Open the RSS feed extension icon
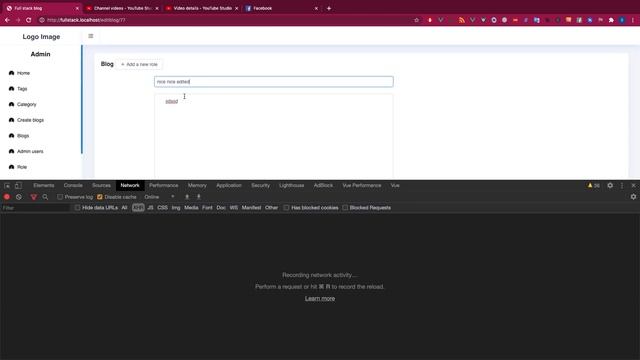 pyautogui.click(x=462, y=20)
